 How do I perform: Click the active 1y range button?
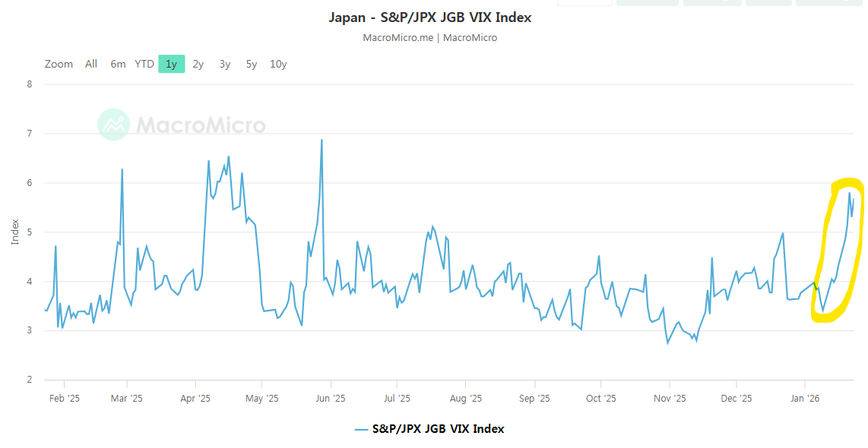pos(171,64)
